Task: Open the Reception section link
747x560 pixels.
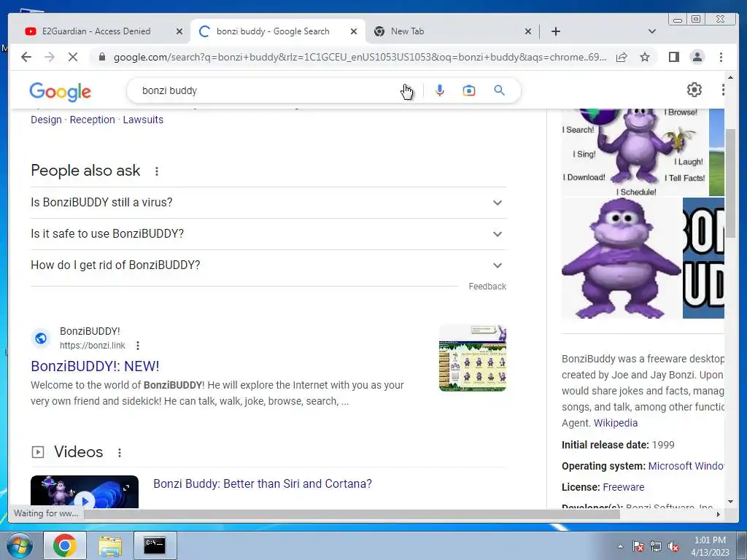Action: [93, 120]
